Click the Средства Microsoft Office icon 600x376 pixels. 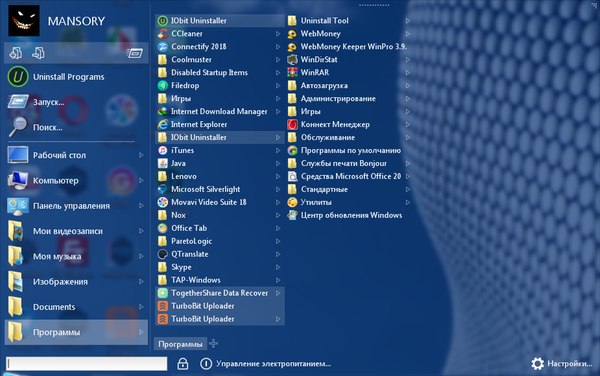click(x=292, y=176)
